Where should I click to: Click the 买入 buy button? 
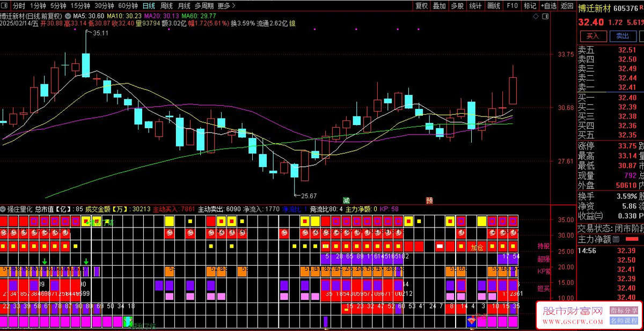point(592,36)
